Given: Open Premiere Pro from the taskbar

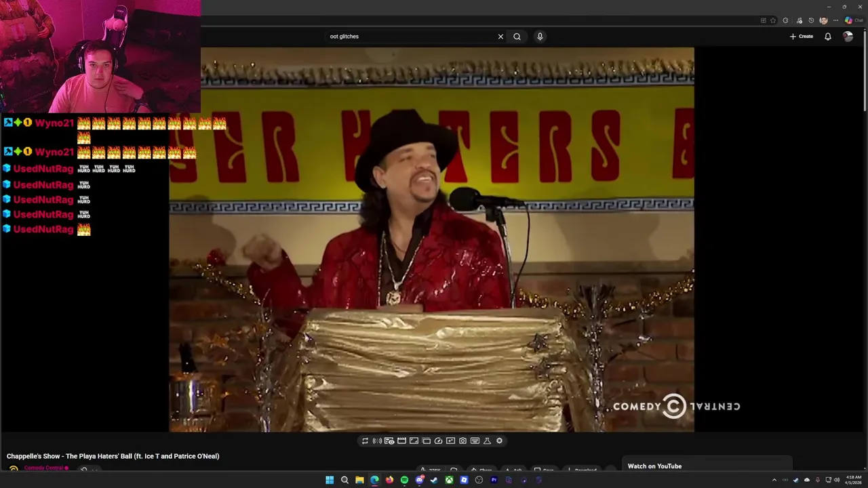Looking at the screenshot, I should (494, 480).
